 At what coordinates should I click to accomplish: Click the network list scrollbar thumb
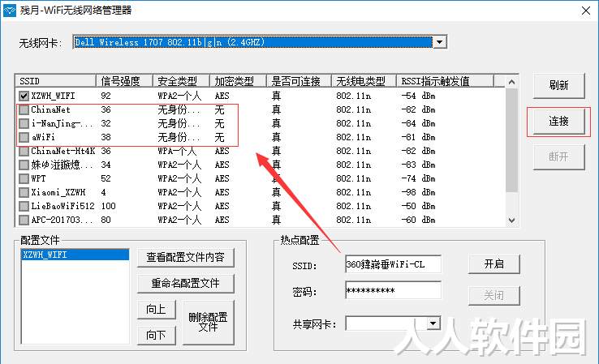pos(512,140)
